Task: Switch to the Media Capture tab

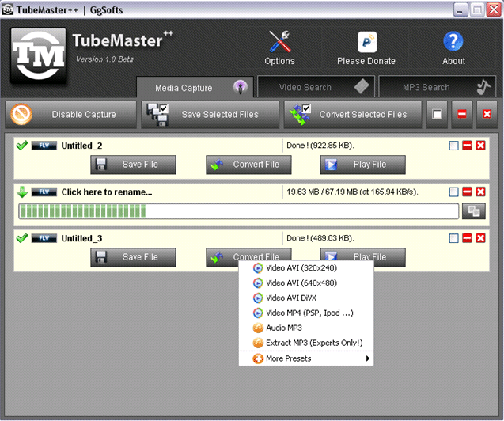Action: (x=195, y=87)
